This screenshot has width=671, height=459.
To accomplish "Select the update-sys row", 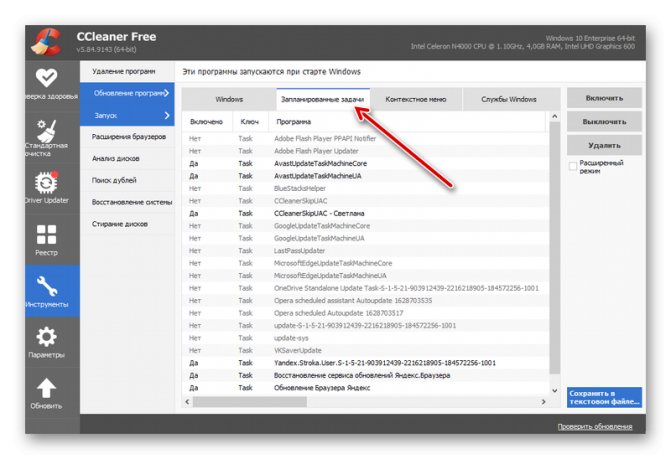I will (x=366, y=338).
